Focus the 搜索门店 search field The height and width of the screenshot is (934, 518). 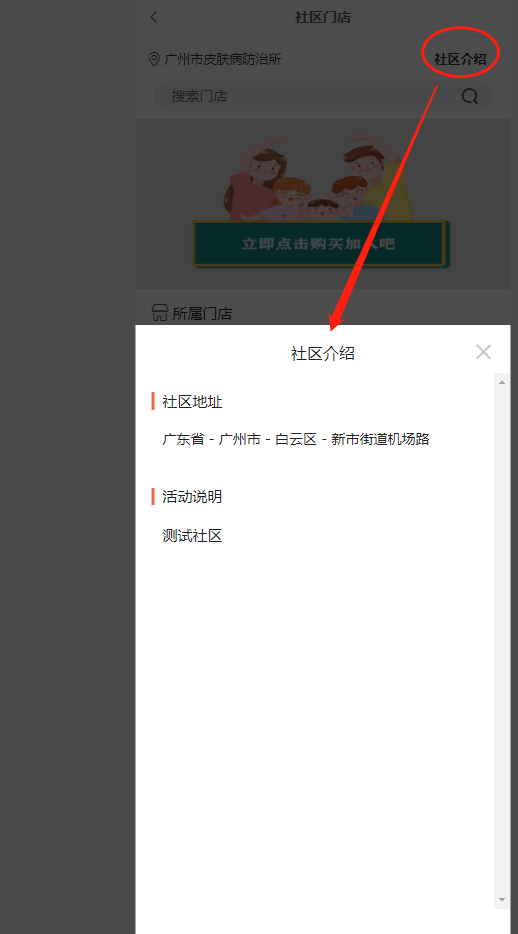coord(323,96)
